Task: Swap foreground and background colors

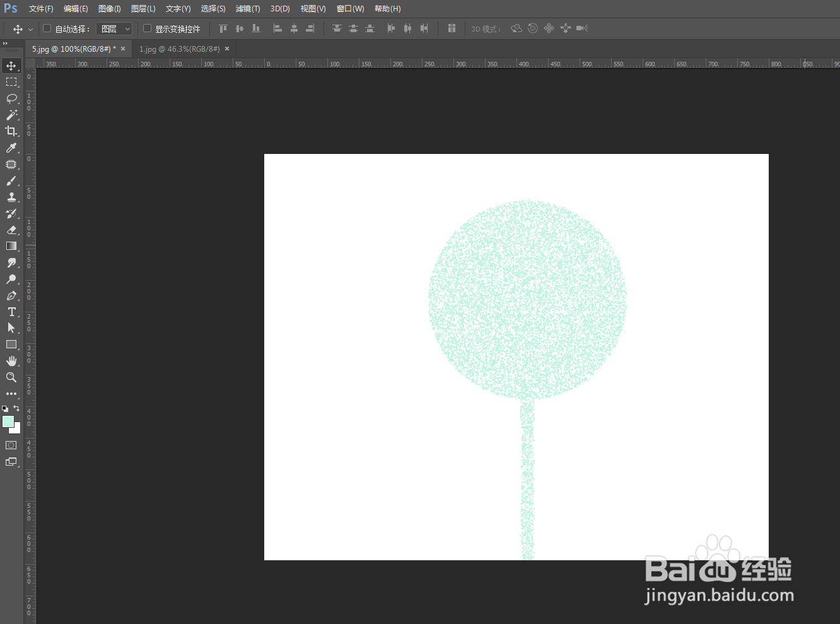Action: tap(16, 408)
